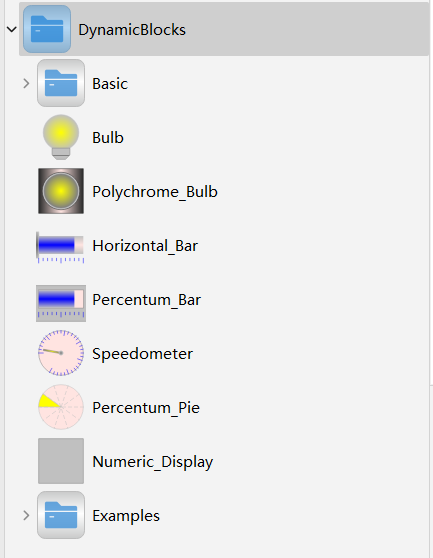The image size is (433, 558).
Task: Select the Percentum_Pie chart icon
Action: [61, 407]
